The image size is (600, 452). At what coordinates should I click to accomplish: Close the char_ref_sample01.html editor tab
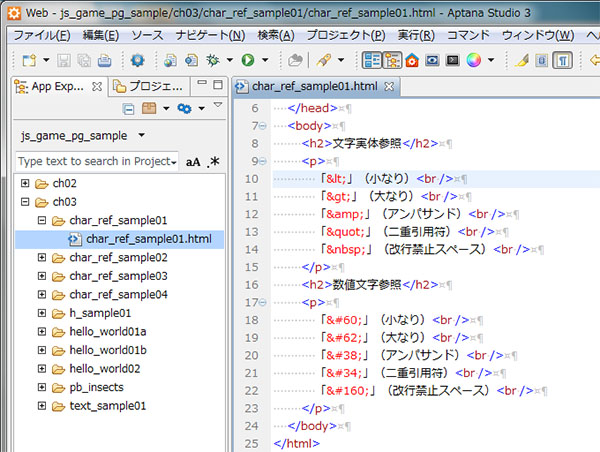(389, 87)
